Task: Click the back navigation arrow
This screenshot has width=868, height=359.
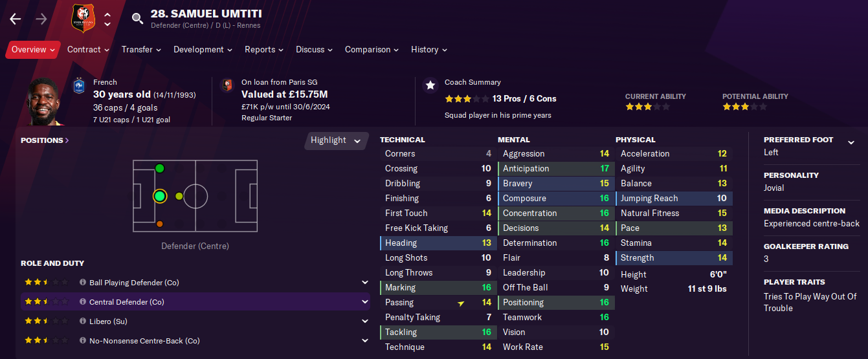Action: click(x=16, y=19)
